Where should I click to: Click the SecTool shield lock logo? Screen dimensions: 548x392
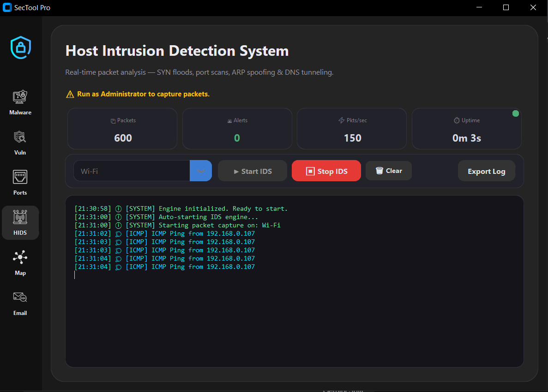click(21, 48)
